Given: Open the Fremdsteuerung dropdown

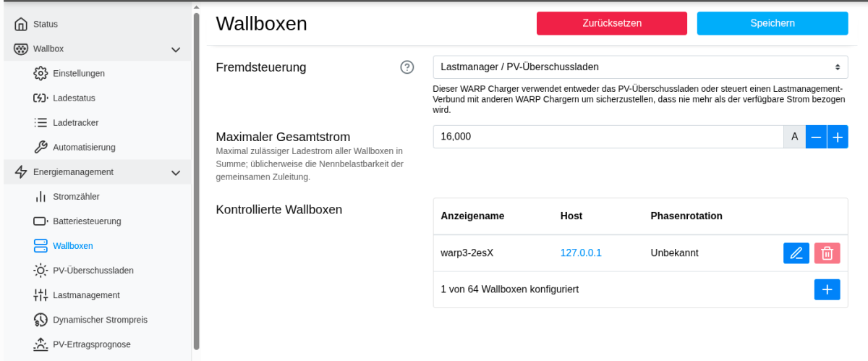Looking at the screenshot, I should (640, 67).
